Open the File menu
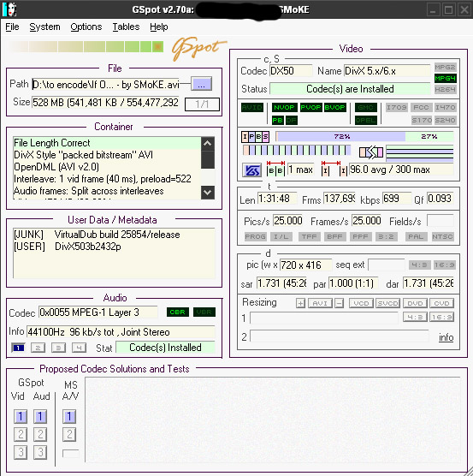Viewport: 473px width, 476px height. [12, 27]
